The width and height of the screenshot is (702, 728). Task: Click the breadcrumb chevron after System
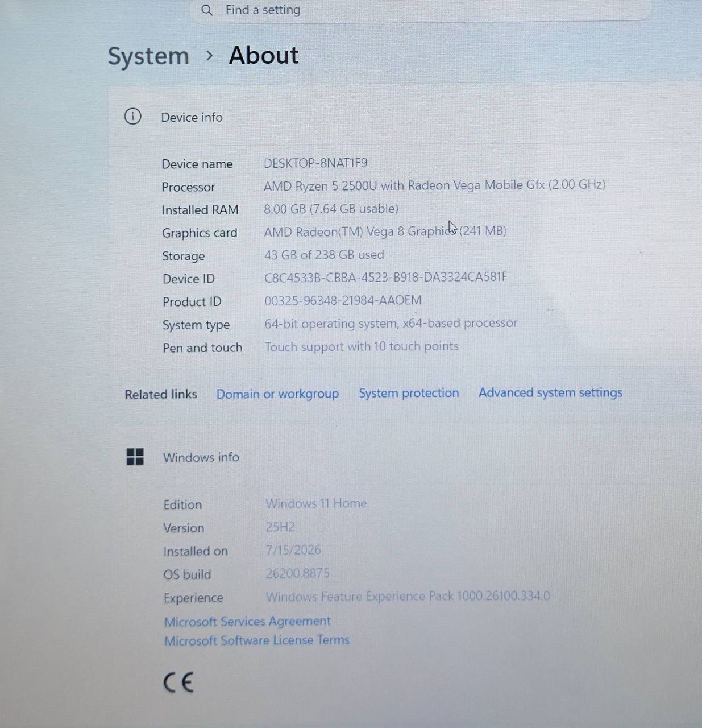coord(210,56)
